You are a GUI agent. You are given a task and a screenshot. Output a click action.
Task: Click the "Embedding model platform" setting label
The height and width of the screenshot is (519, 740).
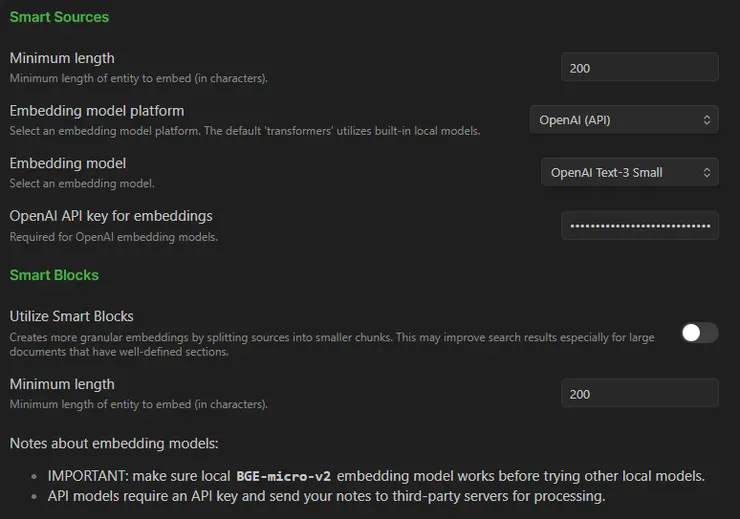[97, 111]
